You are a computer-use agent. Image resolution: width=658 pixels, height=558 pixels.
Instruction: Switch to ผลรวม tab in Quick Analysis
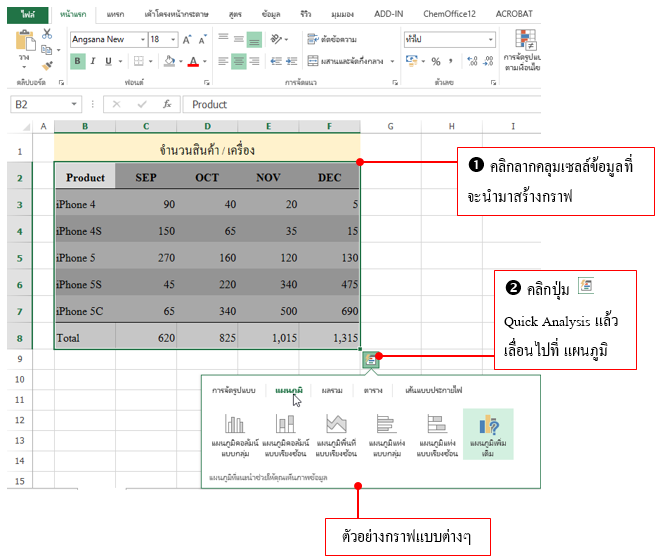333,389
